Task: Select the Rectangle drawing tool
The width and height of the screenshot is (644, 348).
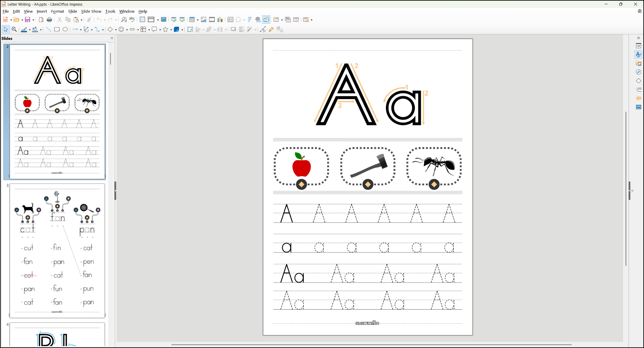Action: tap(57, 29)
